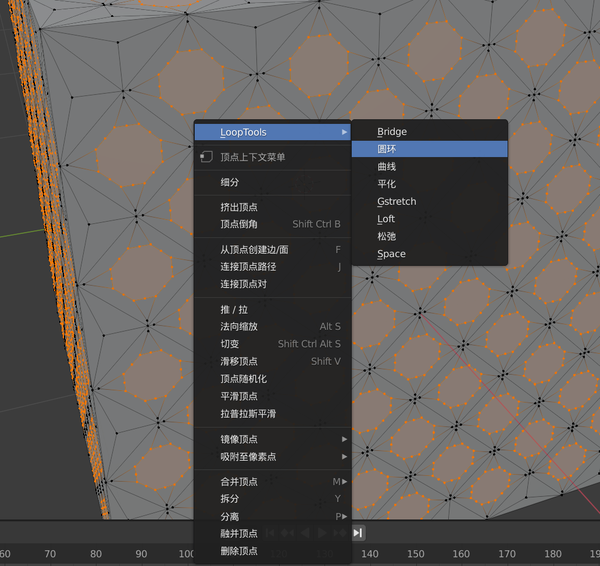Click 顶点随机化 menu entry
The image size is (600, 566).
(x=272, y=379)
